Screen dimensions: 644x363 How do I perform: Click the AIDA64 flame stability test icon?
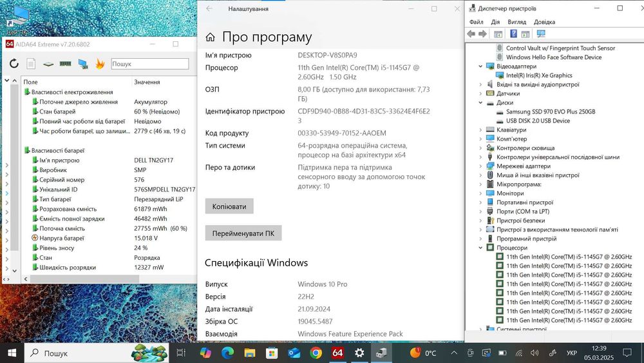(100, 64)
